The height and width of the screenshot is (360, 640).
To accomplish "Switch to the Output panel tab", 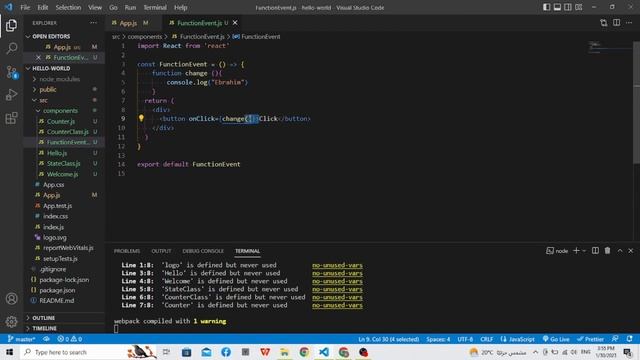I will [x=161, y=251].
